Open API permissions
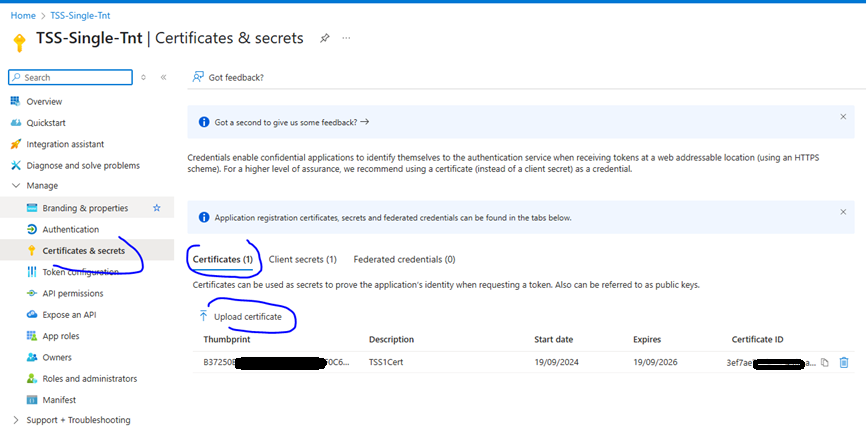 [73, 293]
